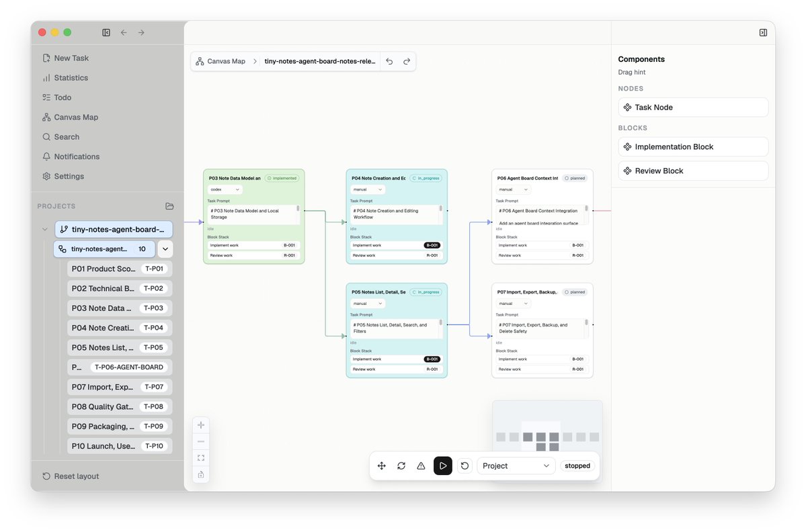Click the redo arrow in breadcrumb bar

pyautogui.click(x=407, y=61)
